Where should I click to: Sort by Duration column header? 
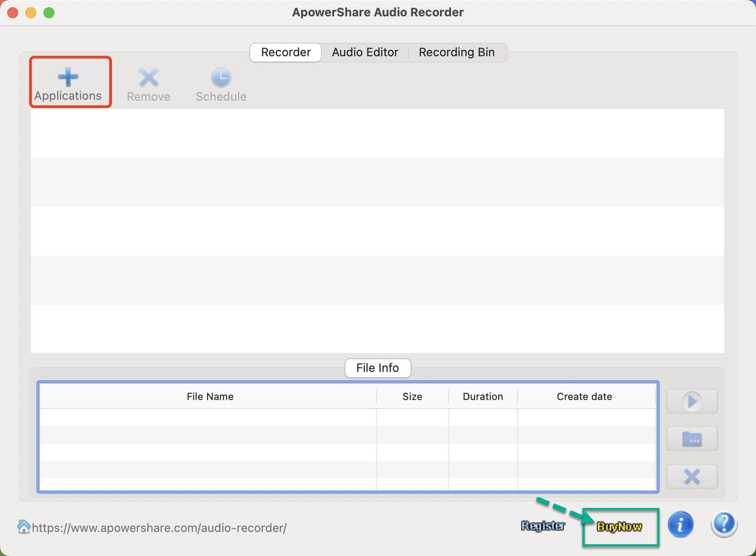483,396
